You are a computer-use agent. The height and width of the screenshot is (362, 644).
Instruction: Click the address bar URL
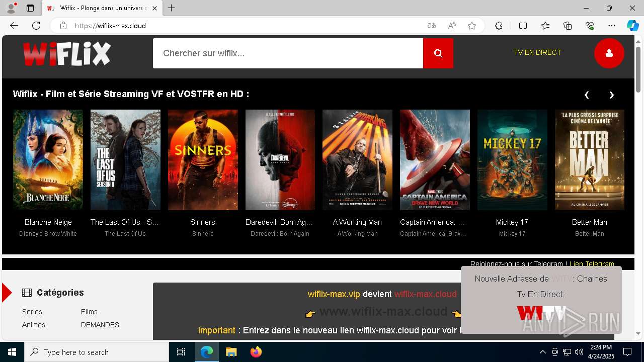pyautogui.click(x=110, y=26)
